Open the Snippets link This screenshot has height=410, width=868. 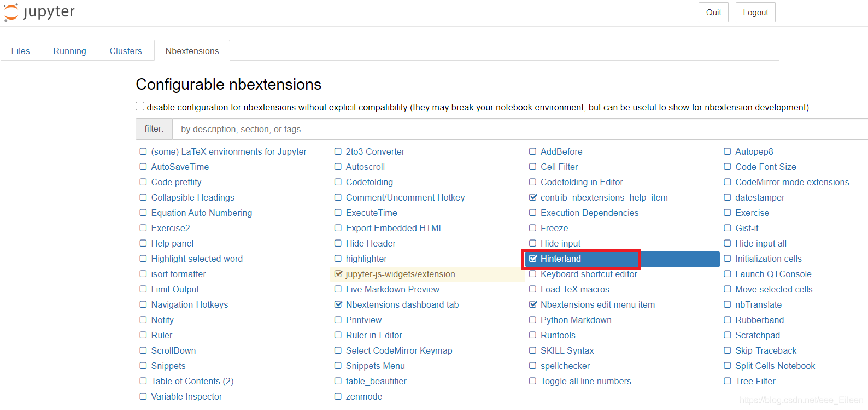pyautogui.click(x=168, y=366)
